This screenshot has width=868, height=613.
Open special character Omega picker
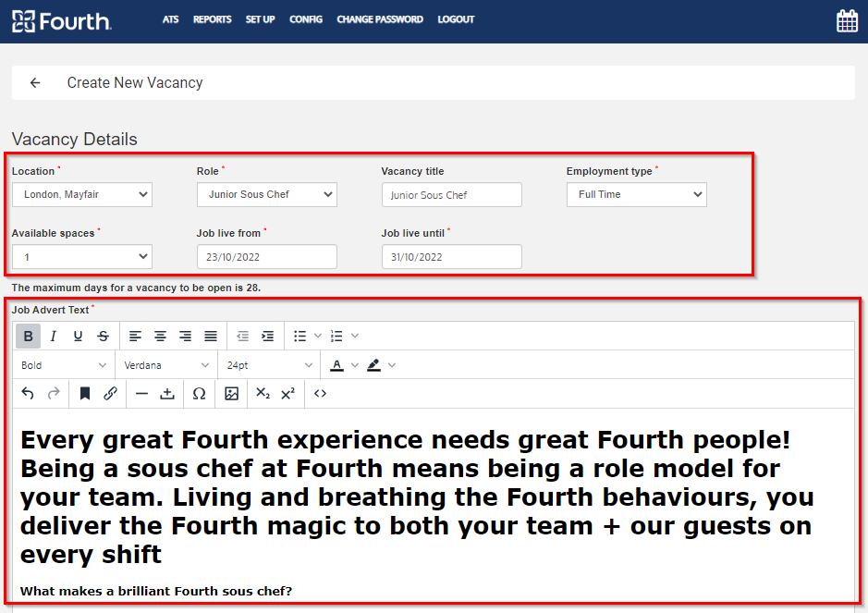pos(200,394)
